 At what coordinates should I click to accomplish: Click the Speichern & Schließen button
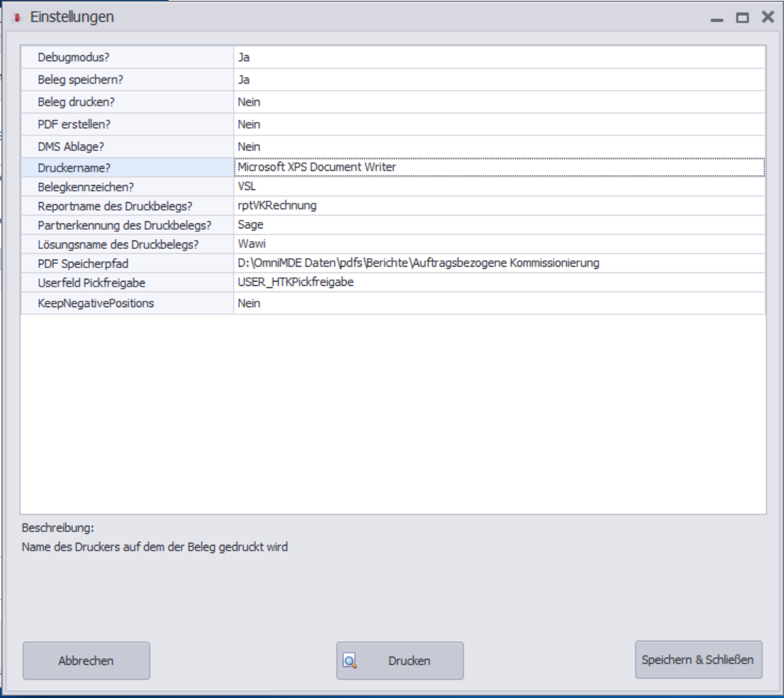[698, 660]
